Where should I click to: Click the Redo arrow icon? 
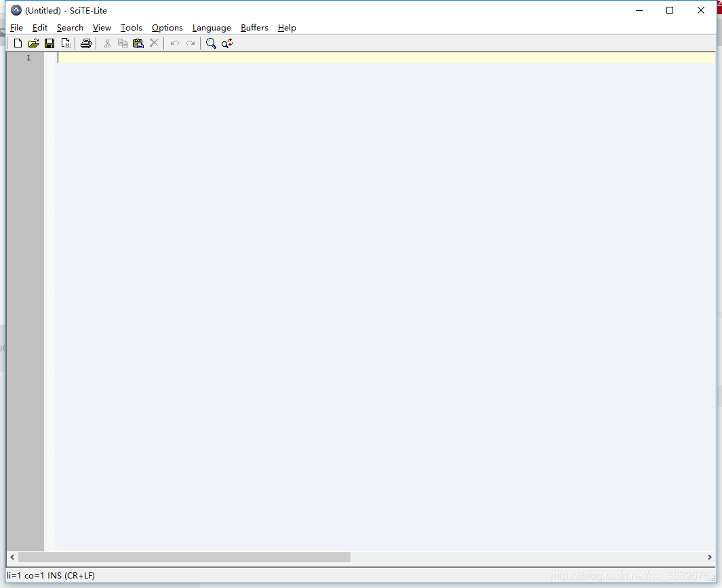click(x=190, y=43)
